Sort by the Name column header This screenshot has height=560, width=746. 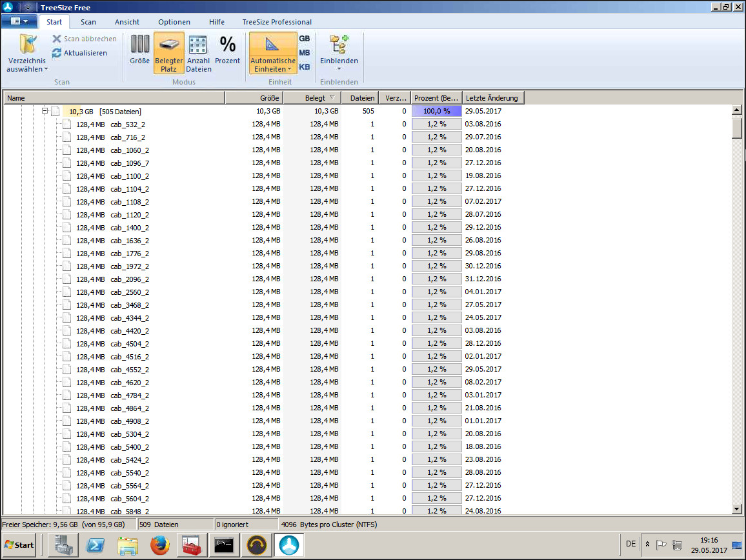(x=114, y=98)
